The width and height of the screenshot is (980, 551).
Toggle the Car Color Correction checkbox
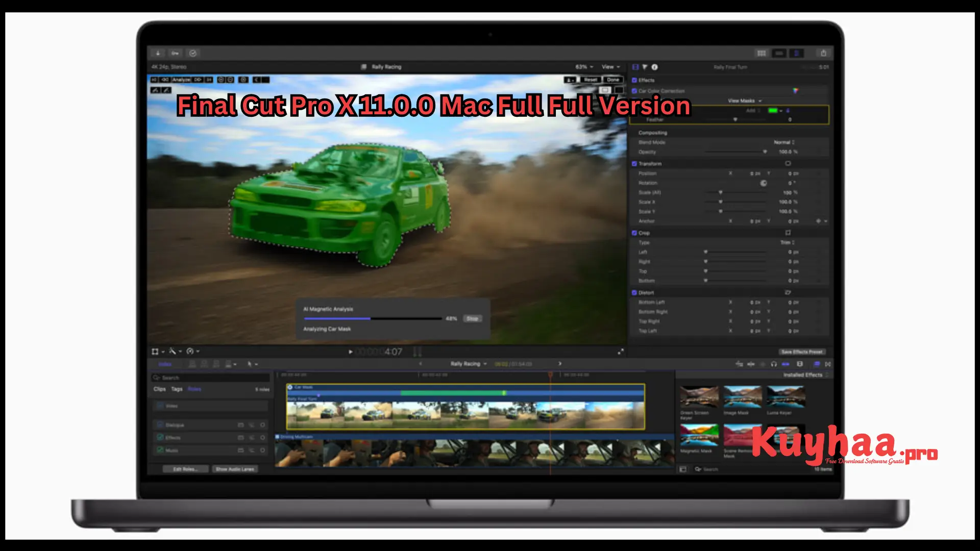pyautogui.click(x=634, y=91)
